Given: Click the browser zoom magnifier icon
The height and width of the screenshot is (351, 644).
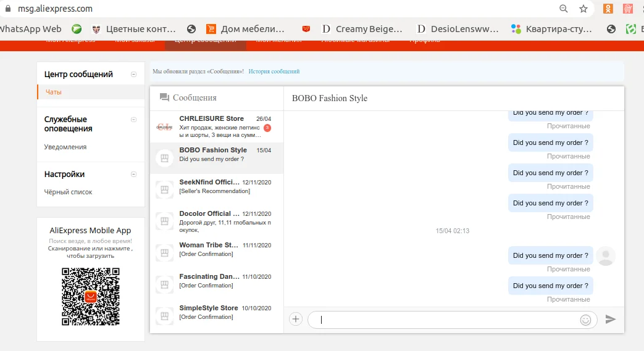Looking at the screenshot, I should click(564, 9).
